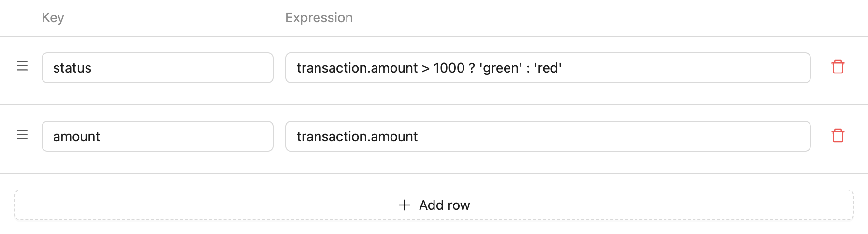Click the word amount in key field
The height and width of the screenshot is (234, 868).
tap(76, 137)
